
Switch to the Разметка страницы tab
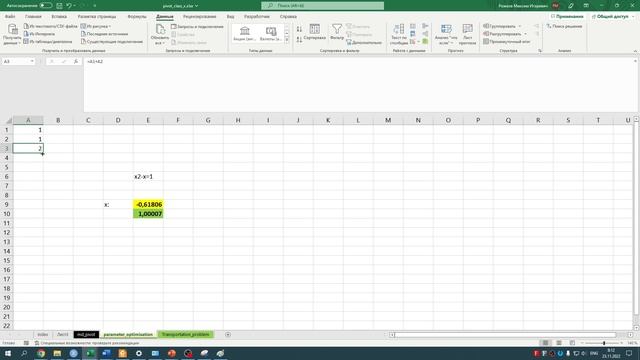click(x=97, y=17)
